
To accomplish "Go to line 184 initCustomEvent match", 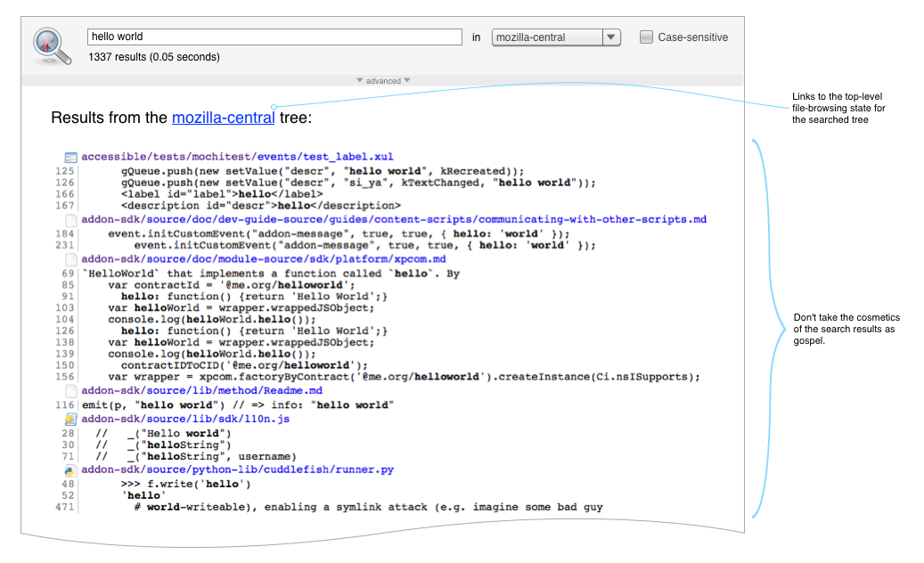I will click(x=65, y=233).
